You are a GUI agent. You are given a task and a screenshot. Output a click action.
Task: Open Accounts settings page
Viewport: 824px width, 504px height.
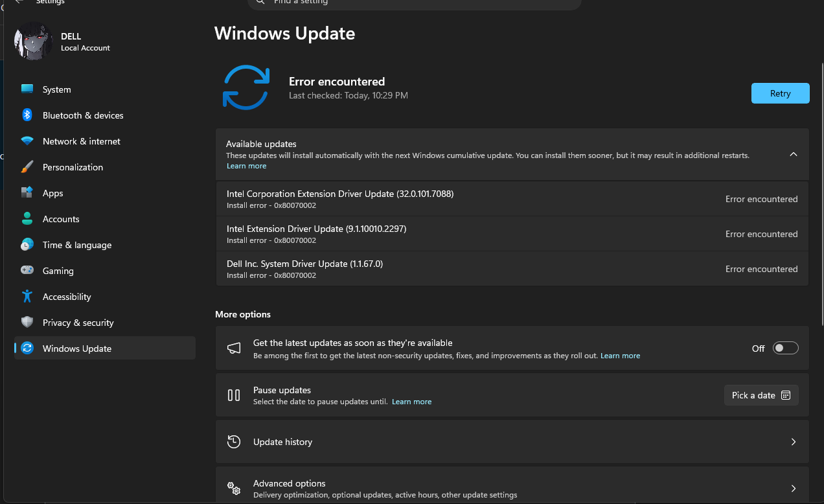point(105,219)
